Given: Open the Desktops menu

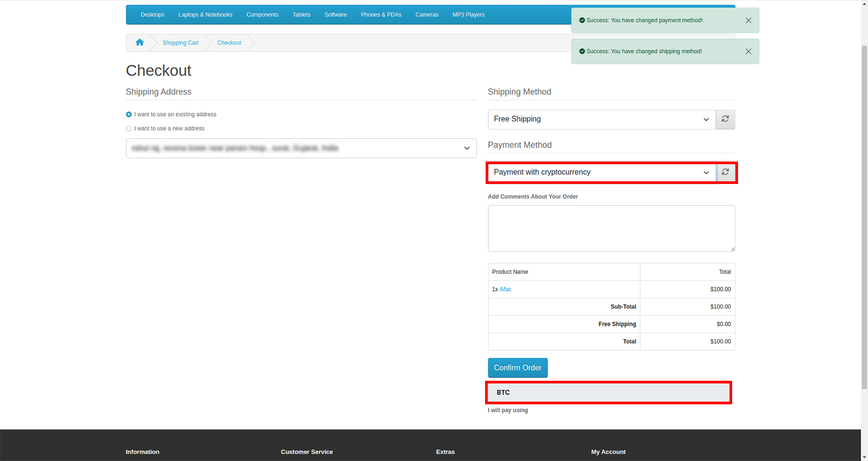Looking at the screenshot, I should (152, 15).
